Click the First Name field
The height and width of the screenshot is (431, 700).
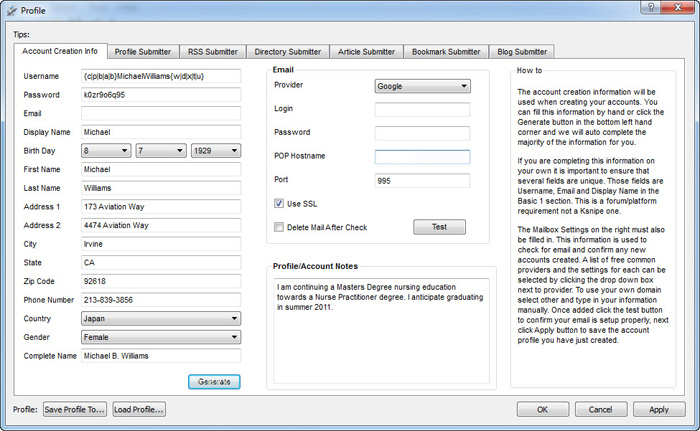(161, 169)
